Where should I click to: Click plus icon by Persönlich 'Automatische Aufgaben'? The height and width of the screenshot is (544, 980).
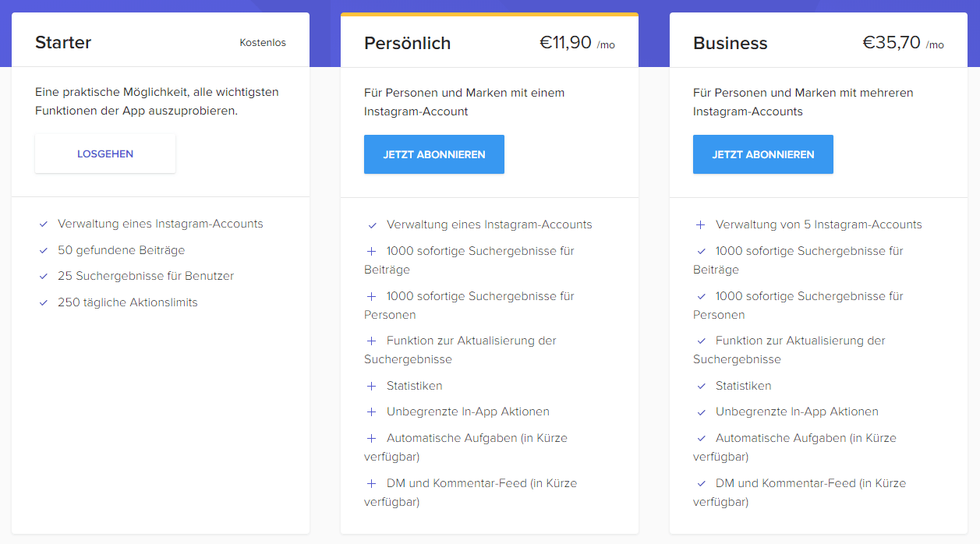pyautogui.click(x=372, y=438)
